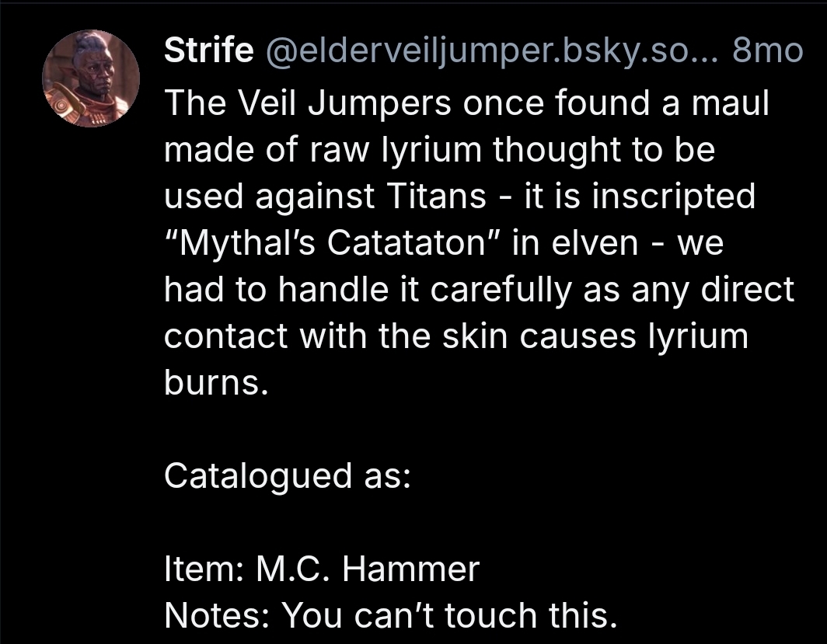Click the "Item: M.C. Hammer" line
The height and width of the screenshot is (644, 827).
[x=321, y=570]
